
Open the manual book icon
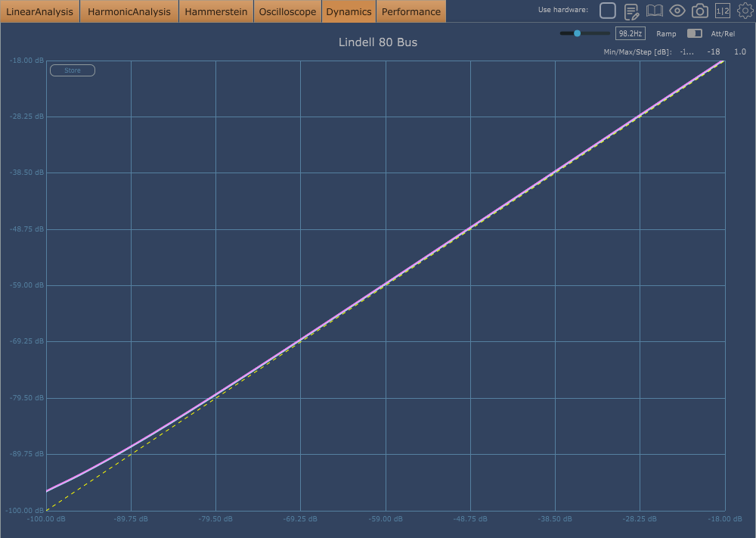click(654, 11)
